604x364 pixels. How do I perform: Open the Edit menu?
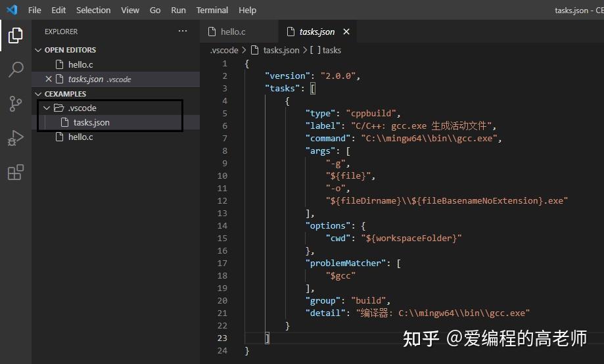tap(58, 10)
